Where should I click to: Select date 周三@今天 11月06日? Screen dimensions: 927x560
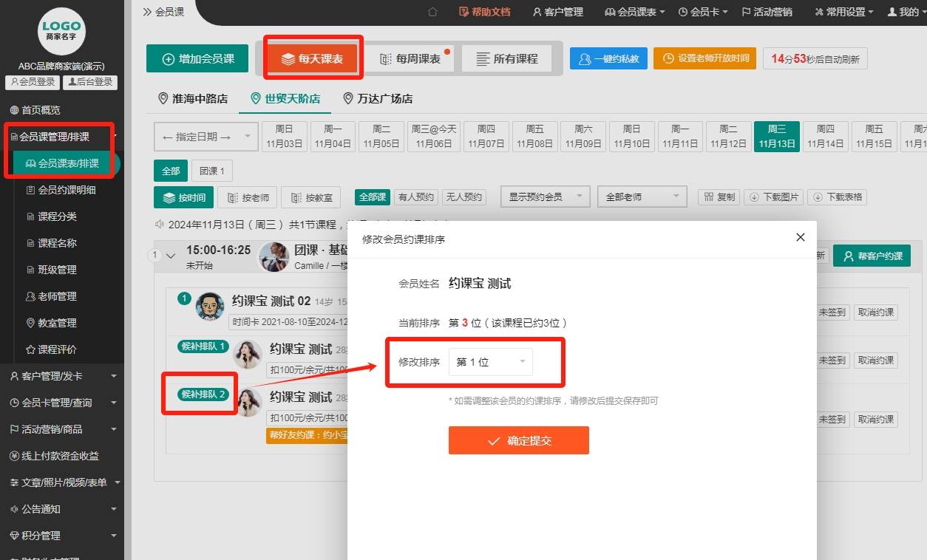coord(434,137)
